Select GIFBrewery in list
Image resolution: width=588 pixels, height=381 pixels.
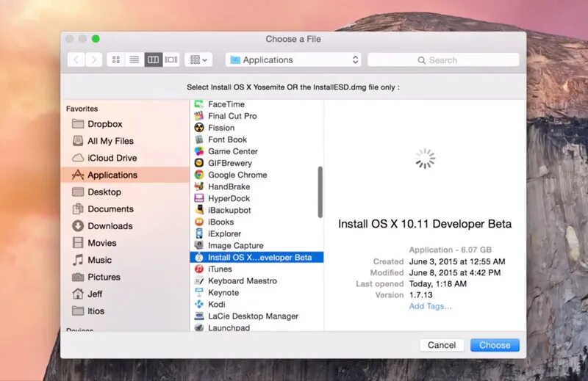coord(257,163)
